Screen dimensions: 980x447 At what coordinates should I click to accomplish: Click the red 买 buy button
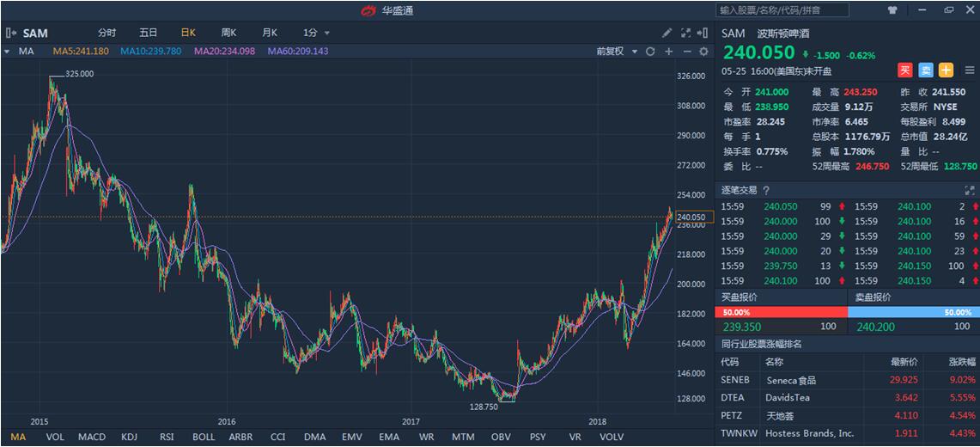(x=905, y=70)
